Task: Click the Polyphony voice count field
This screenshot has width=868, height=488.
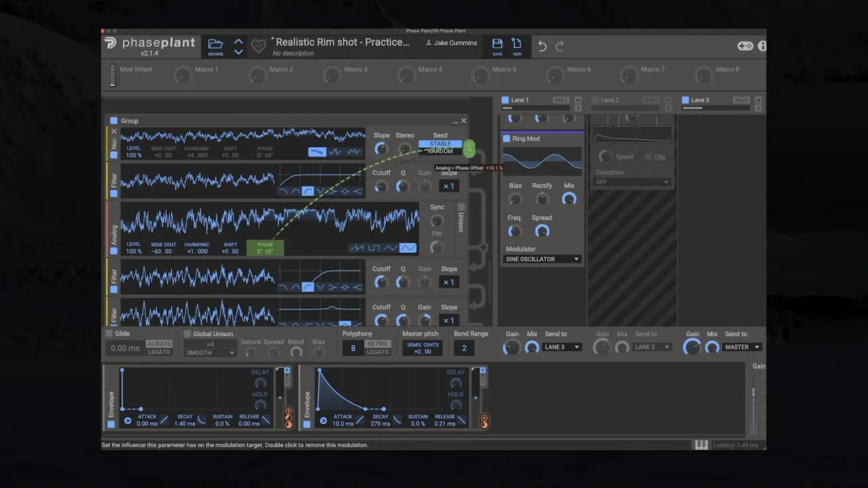Action: pos(353,348)
